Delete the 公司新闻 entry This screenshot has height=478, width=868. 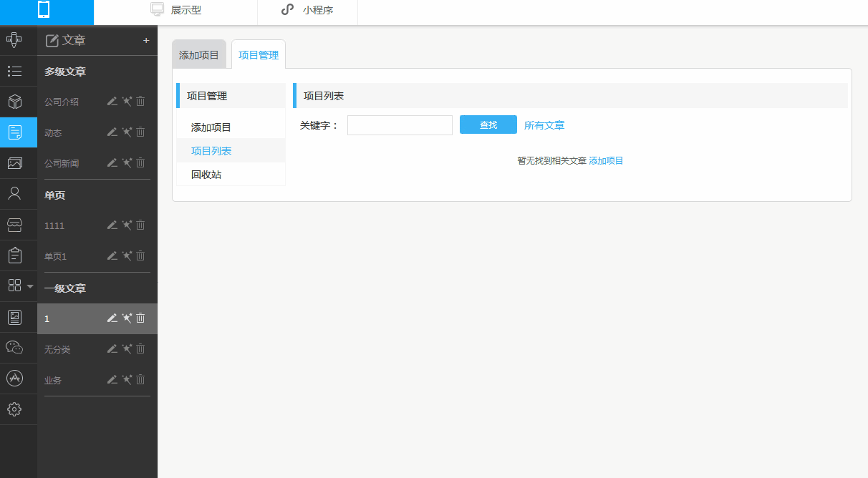[140, 163]
